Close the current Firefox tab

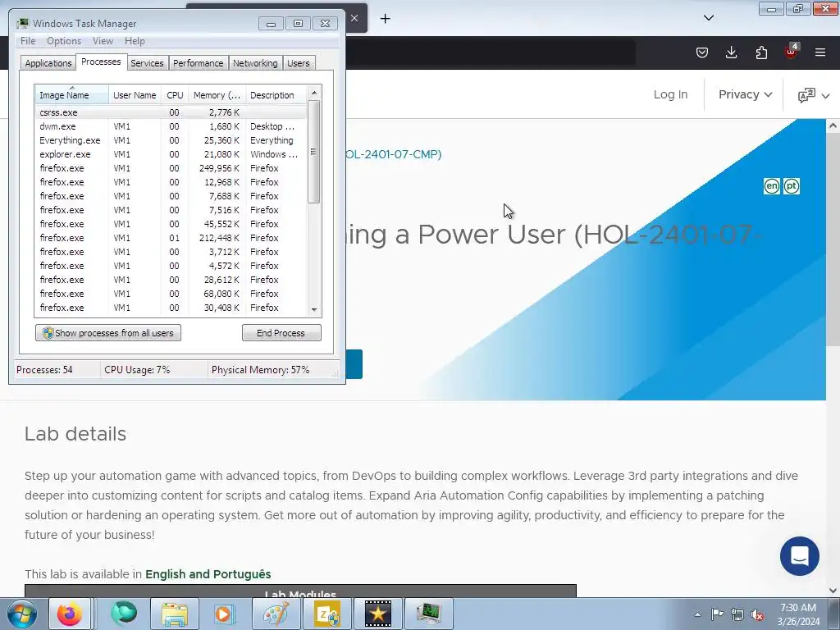pos(354,18)
